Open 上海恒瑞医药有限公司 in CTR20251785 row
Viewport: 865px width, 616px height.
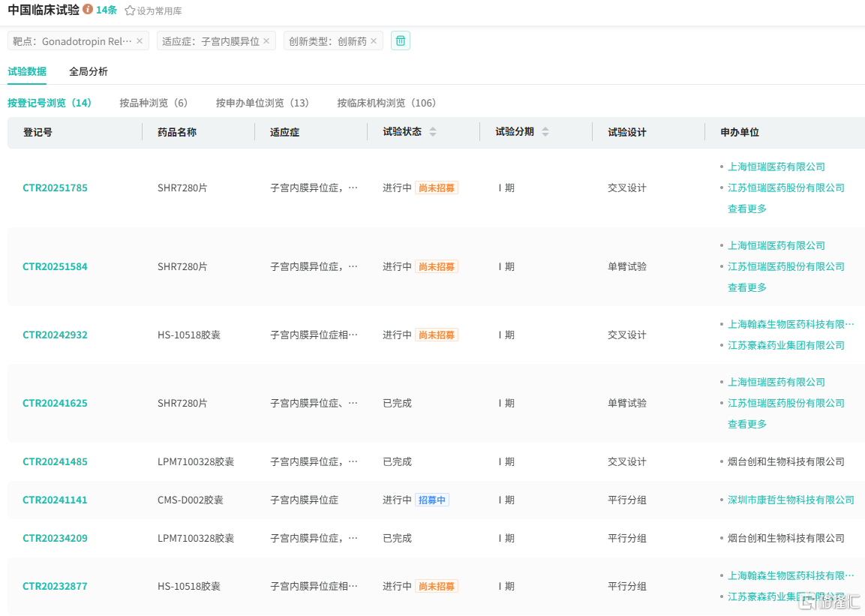click(x=776, y=167)
